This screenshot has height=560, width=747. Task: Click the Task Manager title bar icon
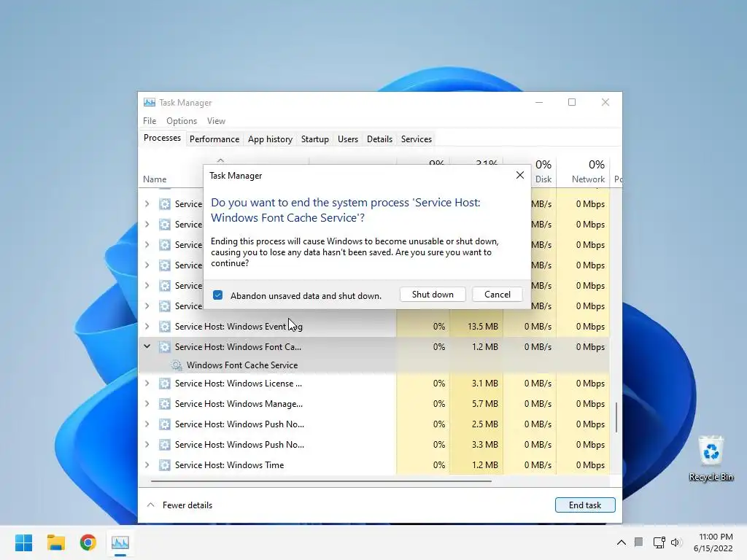point(150,102)
